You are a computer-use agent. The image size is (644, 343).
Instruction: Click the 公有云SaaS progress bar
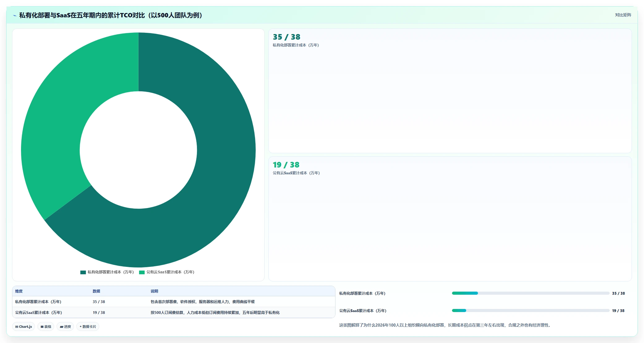531,310
